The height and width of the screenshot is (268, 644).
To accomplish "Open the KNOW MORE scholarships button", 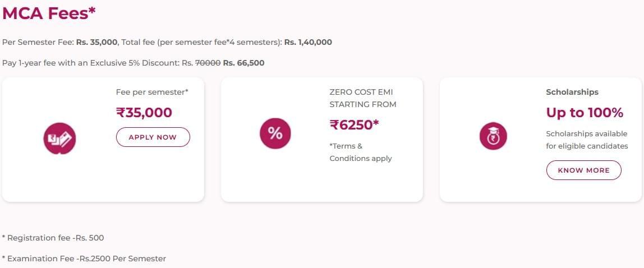I will point(583,170).
